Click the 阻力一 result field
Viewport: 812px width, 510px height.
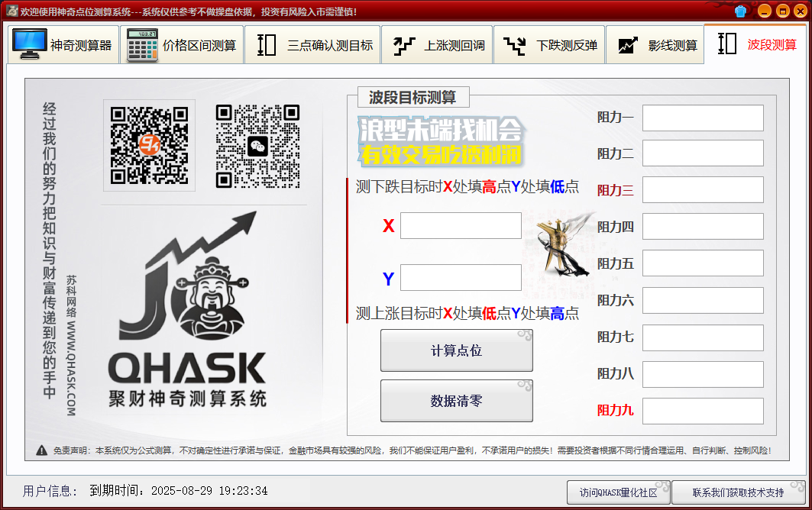[x=703, y=118]
